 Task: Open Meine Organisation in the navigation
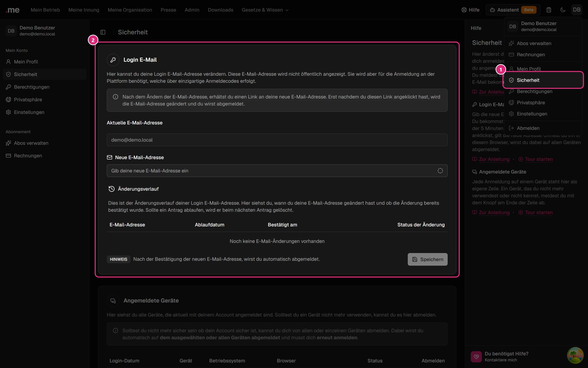pos(130,10)
